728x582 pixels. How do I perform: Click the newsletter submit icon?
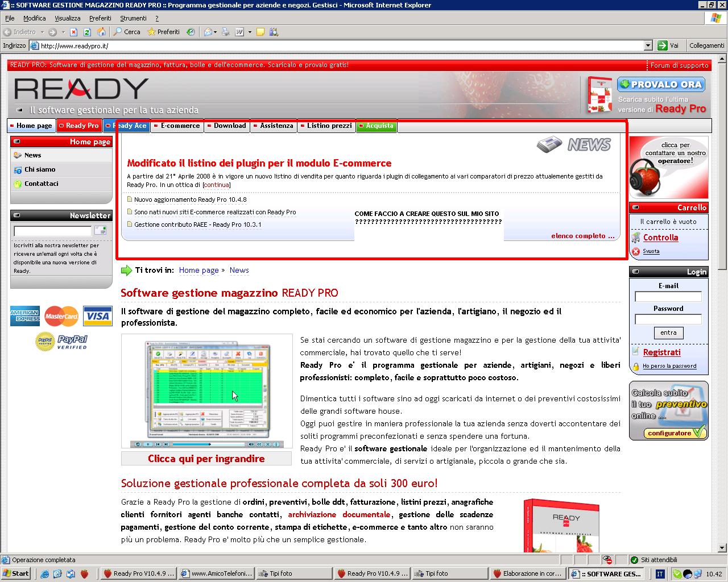click(101, 230)
